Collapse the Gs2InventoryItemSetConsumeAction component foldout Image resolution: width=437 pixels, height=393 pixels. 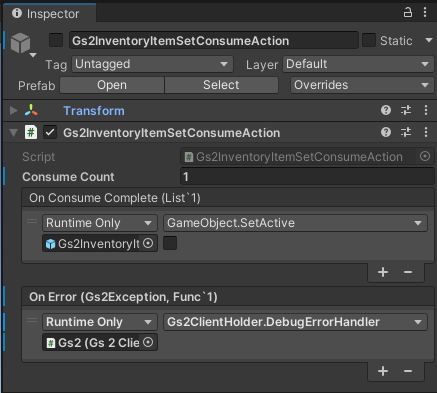[13, 133]
